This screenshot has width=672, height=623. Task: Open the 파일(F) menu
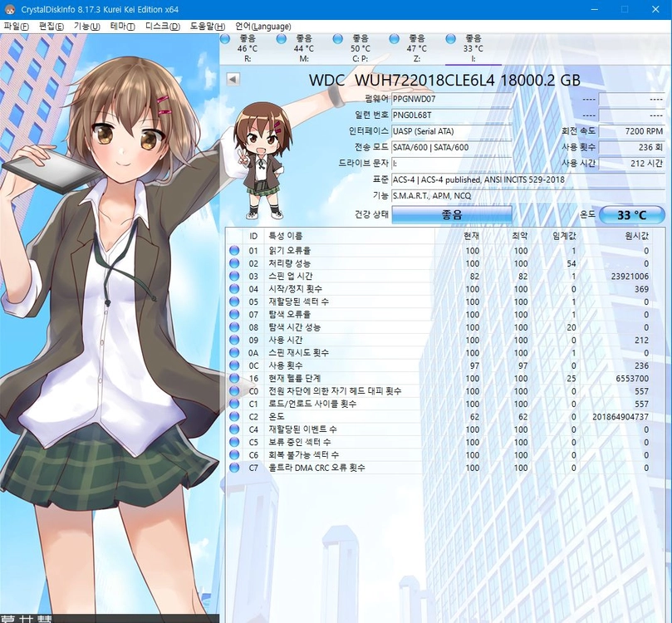pyautogui.click(x=16, y=27)
